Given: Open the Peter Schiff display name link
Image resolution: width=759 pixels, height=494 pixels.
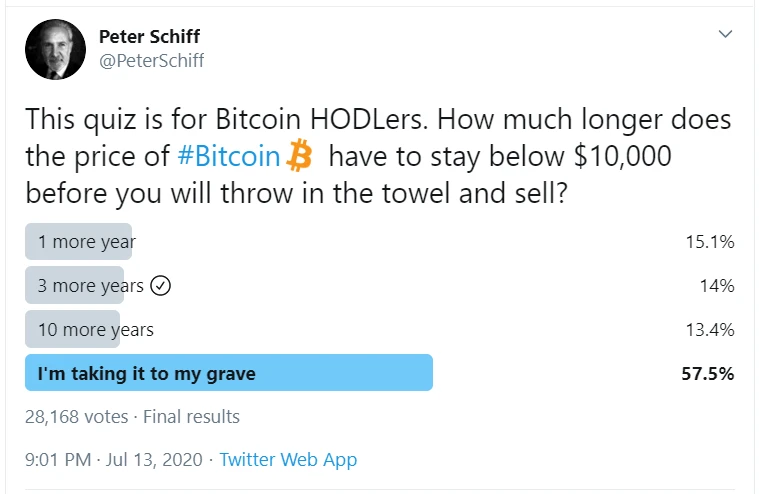Looking at the screenshot, I should point(149,37).
